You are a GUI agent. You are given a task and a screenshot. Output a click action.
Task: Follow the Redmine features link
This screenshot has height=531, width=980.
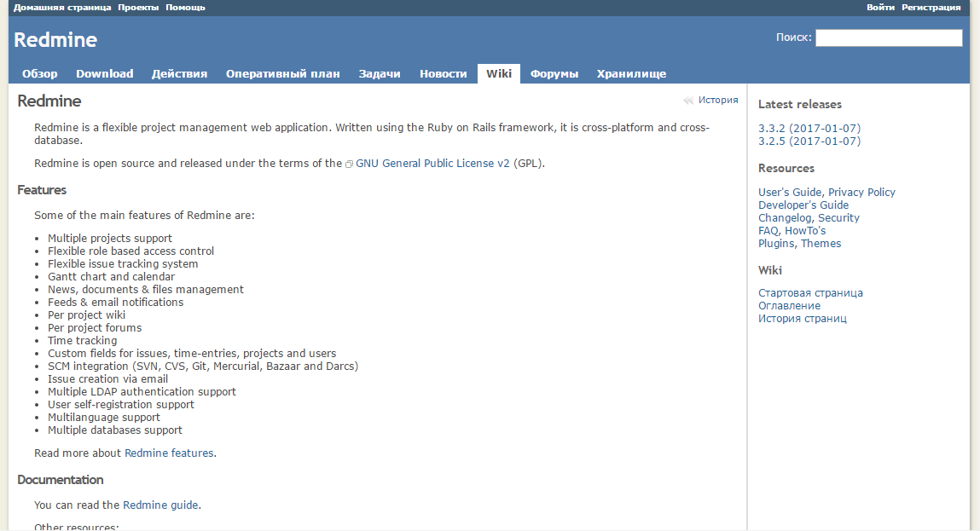(169, 453)
